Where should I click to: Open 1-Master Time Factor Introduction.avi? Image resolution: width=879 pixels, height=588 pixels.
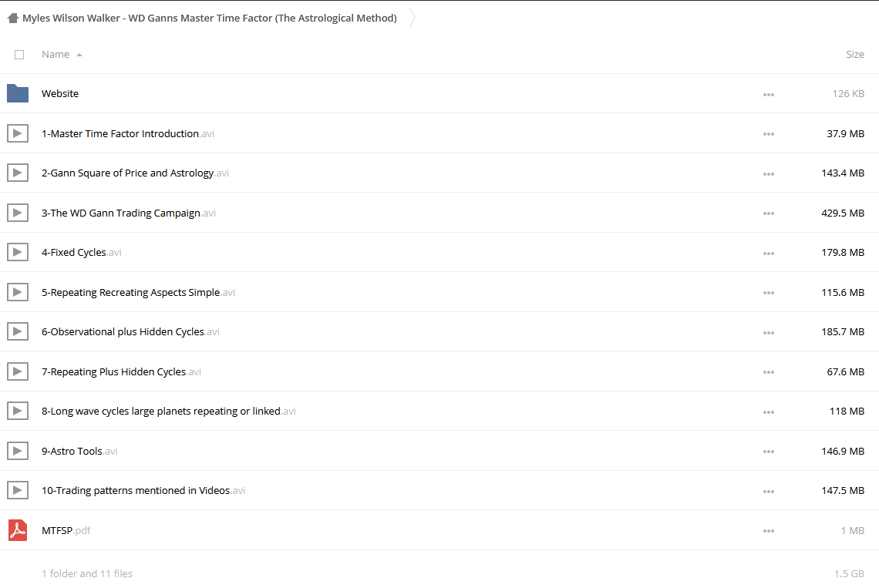click(128, 133)
